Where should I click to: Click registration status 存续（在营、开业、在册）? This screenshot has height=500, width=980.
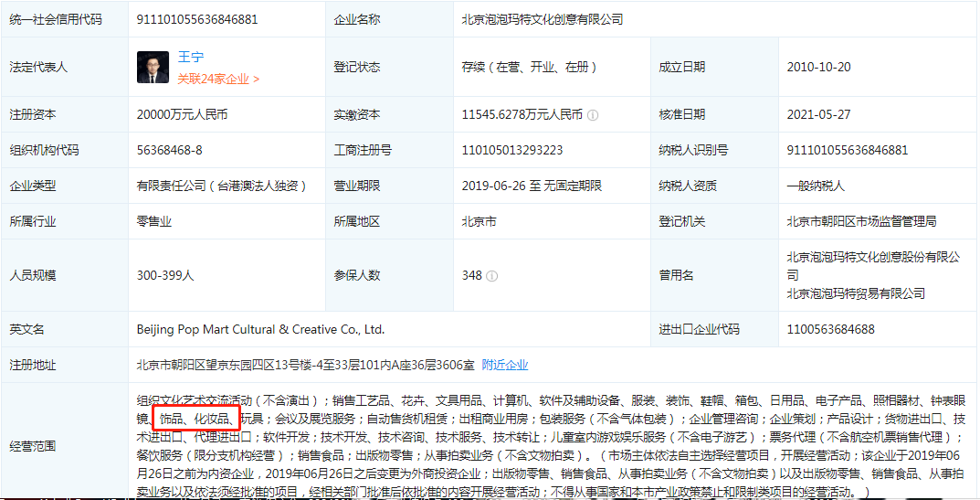(x=529, y=67)
